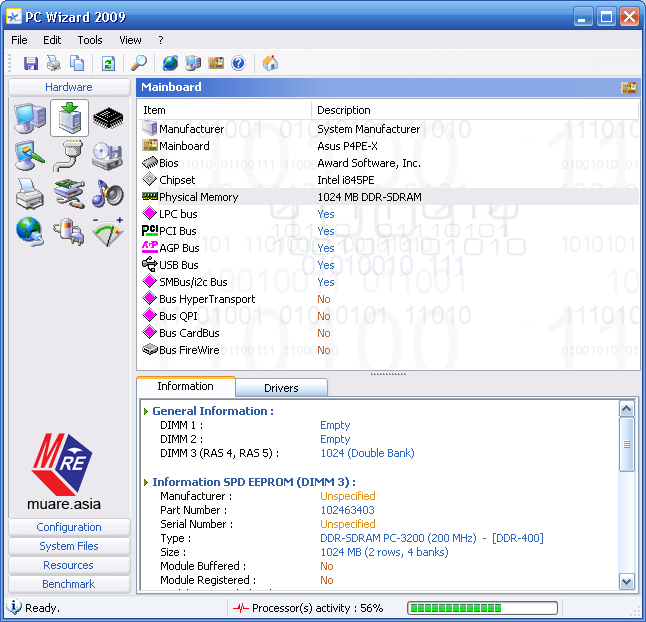Click the globe web update toolbar icon
This screenshot has width=646, height=622.
[170, 63]
